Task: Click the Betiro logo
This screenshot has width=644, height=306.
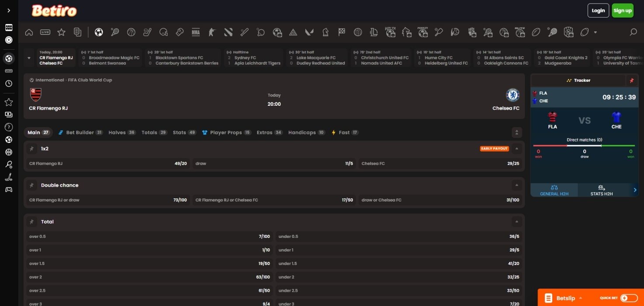Action: (54, 10)
